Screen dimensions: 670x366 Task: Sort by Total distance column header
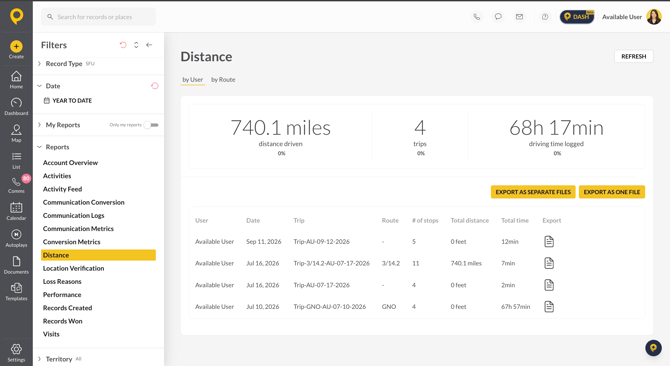[x=470, y=220]
